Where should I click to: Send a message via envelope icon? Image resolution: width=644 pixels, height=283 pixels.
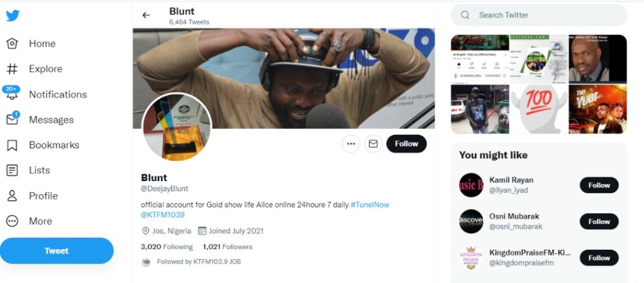pos(373,144)
